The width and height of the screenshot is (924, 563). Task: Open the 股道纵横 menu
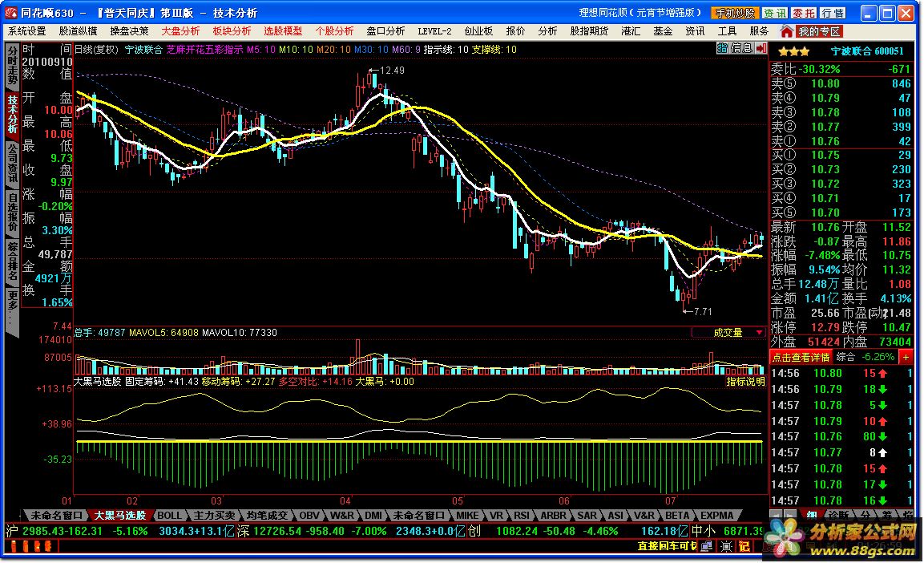pos(78,30)
